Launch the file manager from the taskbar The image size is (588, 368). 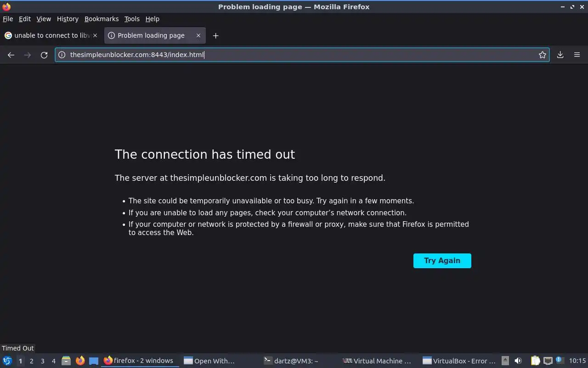tap(66, 361)
